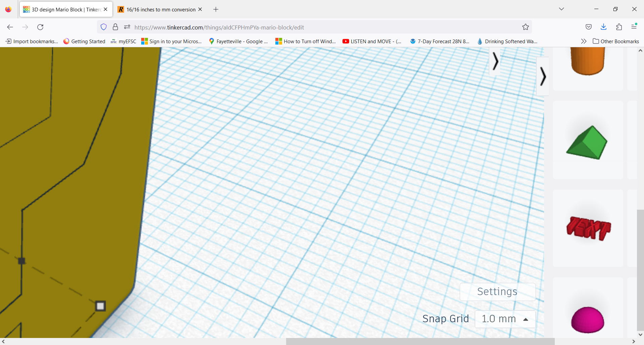Click the downloads icon in the browser toolbar

pyautogui.click(x=603, y=27)
